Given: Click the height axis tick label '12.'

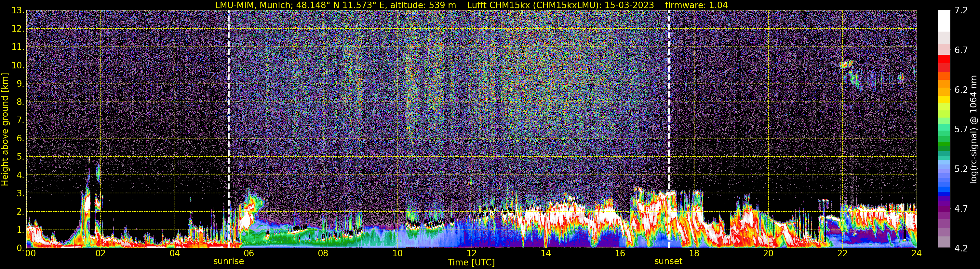Looking at the screenshot, I should click(18, 29).
